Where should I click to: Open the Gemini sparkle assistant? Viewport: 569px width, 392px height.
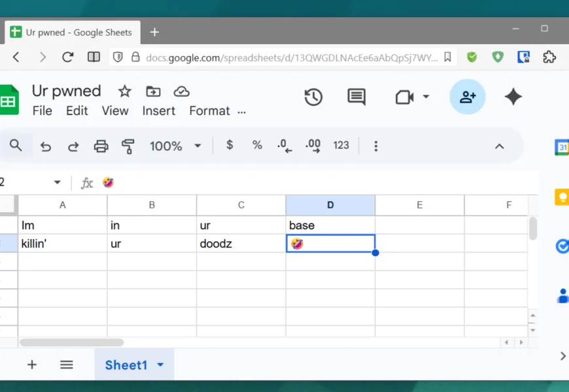(x=513, y=97)
